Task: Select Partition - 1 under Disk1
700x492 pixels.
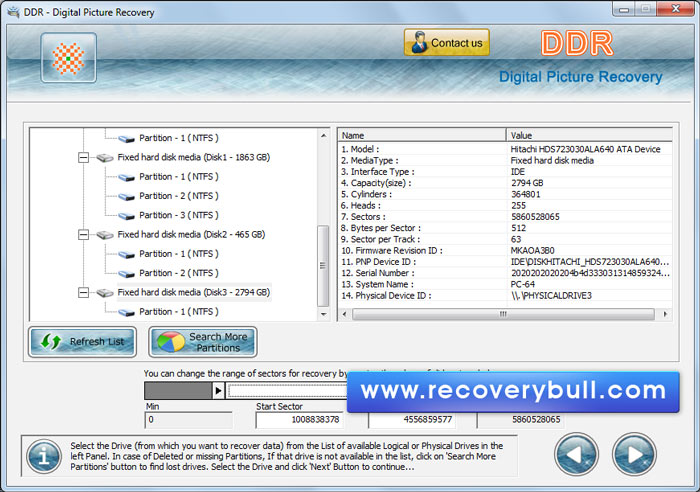Action: tap(179, 177)
